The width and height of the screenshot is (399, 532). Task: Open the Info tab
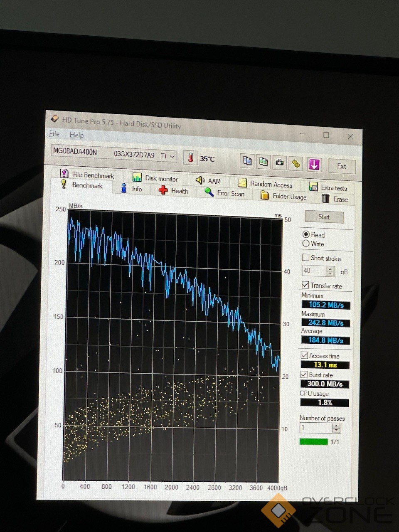tap(137, 189)
